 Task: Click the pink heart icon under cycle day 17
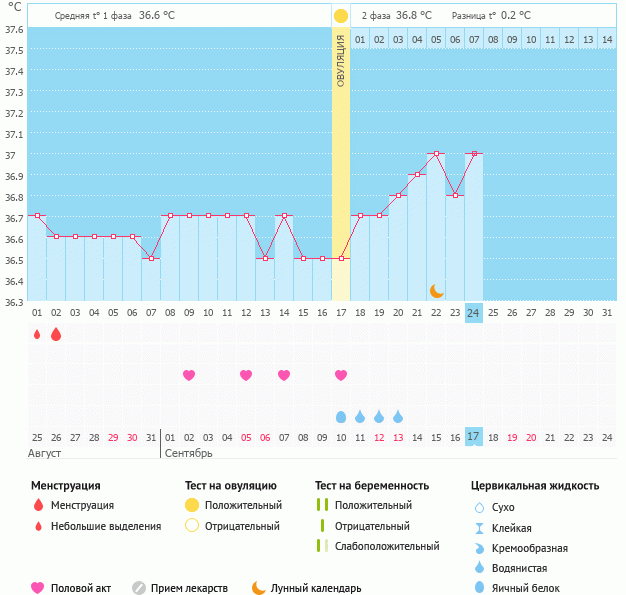(341, 375)
